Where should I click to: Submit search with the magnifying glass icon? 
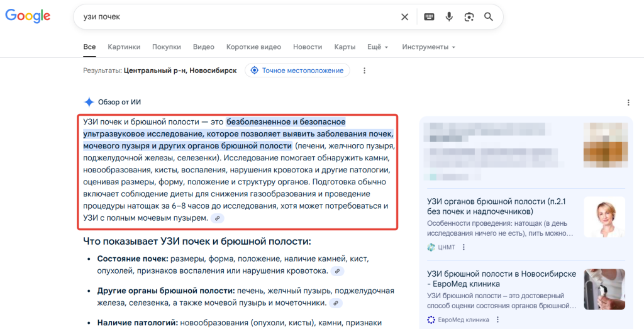[488, 17]
